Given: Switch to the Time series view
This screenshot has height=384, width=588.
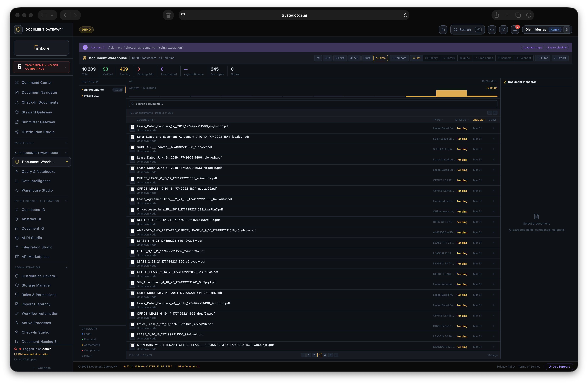Looking at the screenshot, I should coord(484,58).
